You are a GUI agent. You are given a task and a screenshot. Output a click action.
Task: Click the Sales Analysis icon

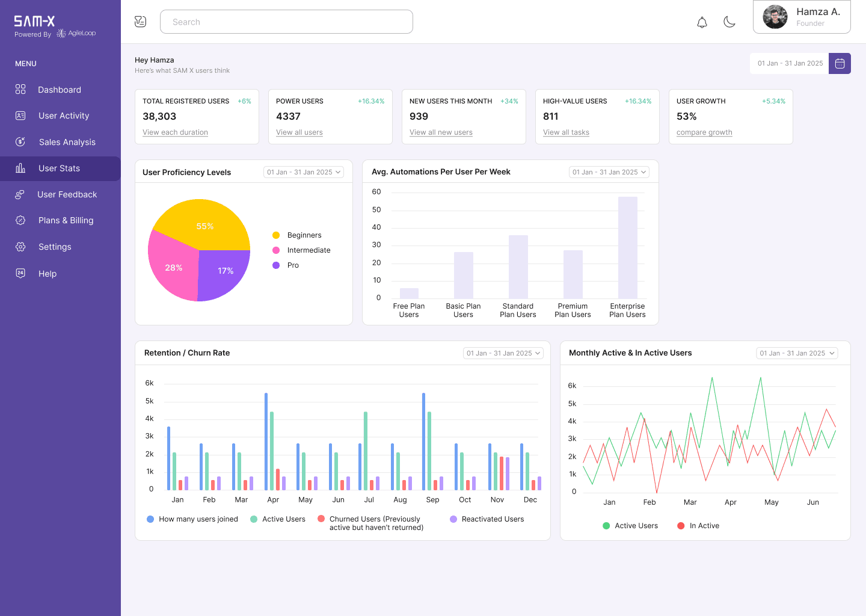click(x=20, y=141)
